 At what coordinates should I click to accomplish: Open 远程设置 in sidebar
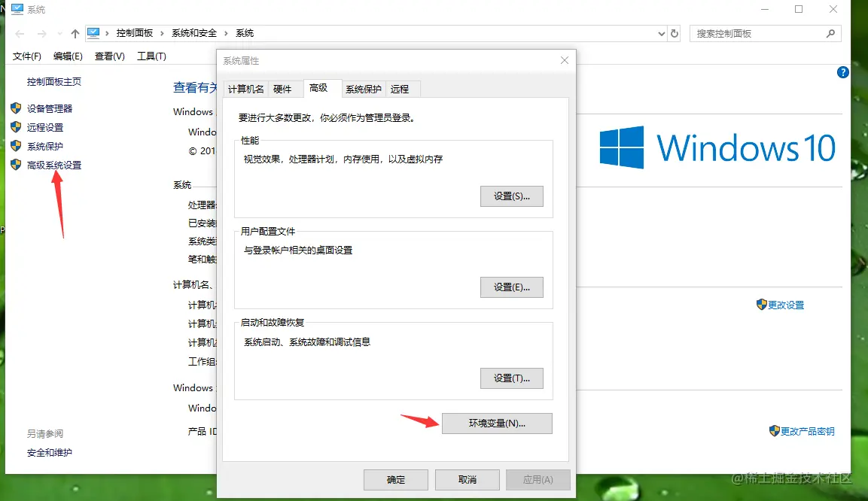(x=45, y=127)
